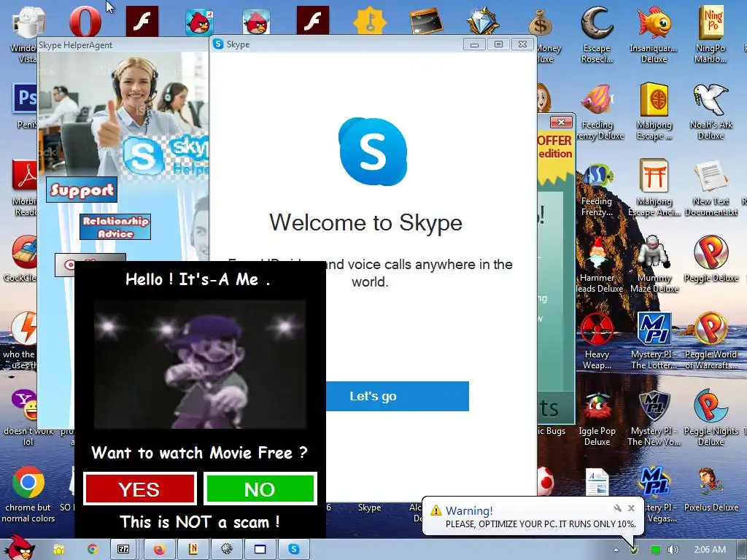Close the OFFER edition popup window
Screen dimensions: 747x560
tap(561, 122)
